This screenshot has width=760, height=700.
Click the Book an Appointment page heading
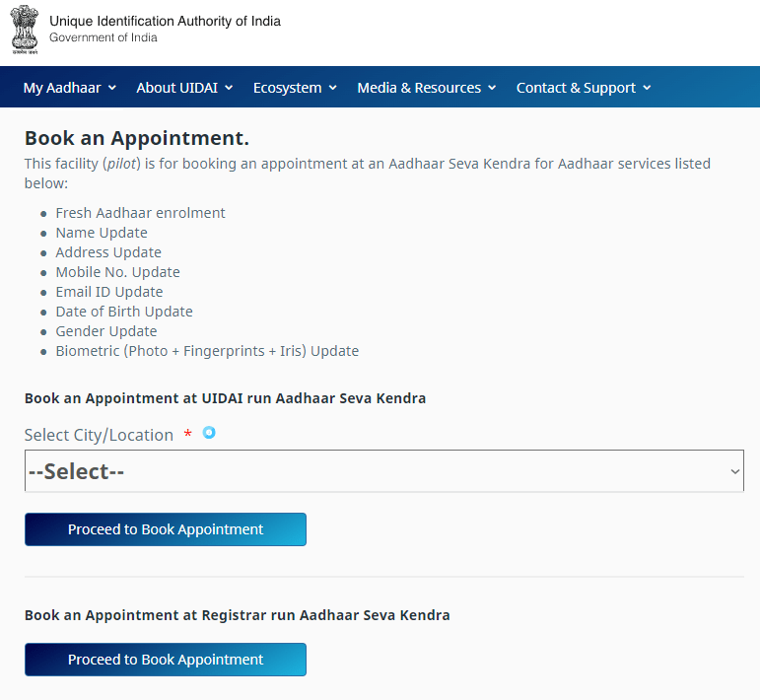click(x=137, y=138)
